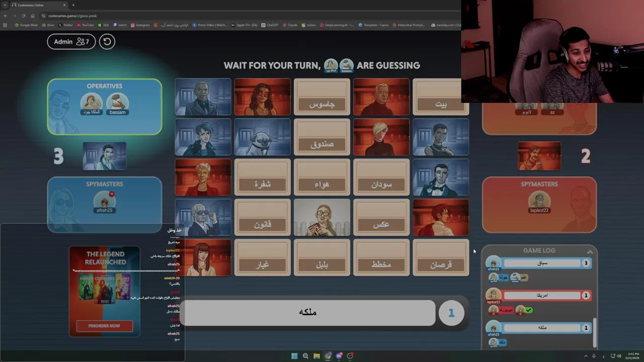This screenshot has height=362, width=644.
Task: Show hidden system tray icons
Action: click(x=586, y=356)
